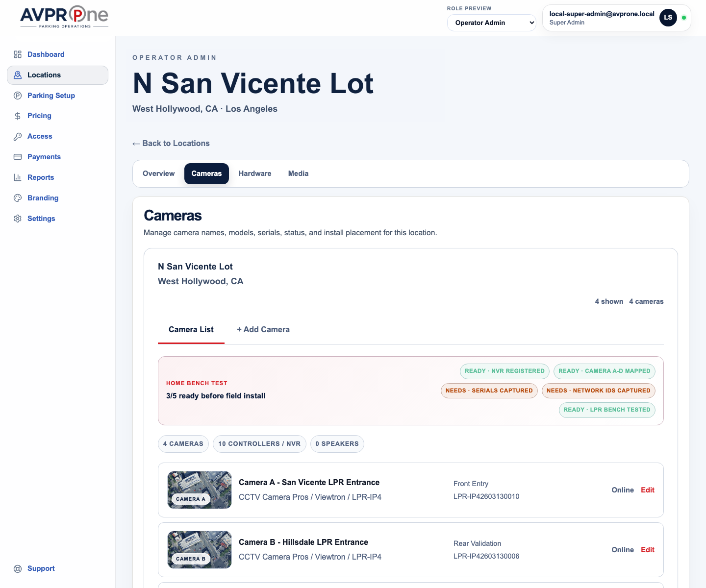
Task: Click serial LPR-IP42603130010
Action: tap(486, 496)
